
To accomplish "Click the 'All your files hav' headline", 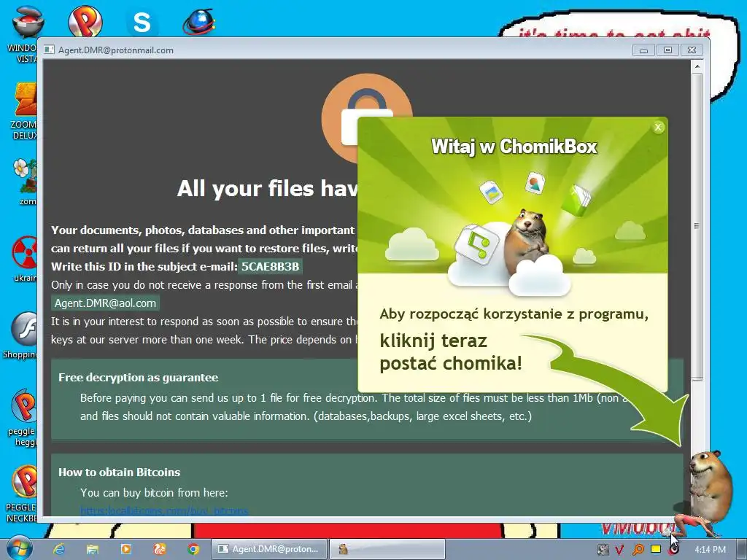I will coord(267,189).
